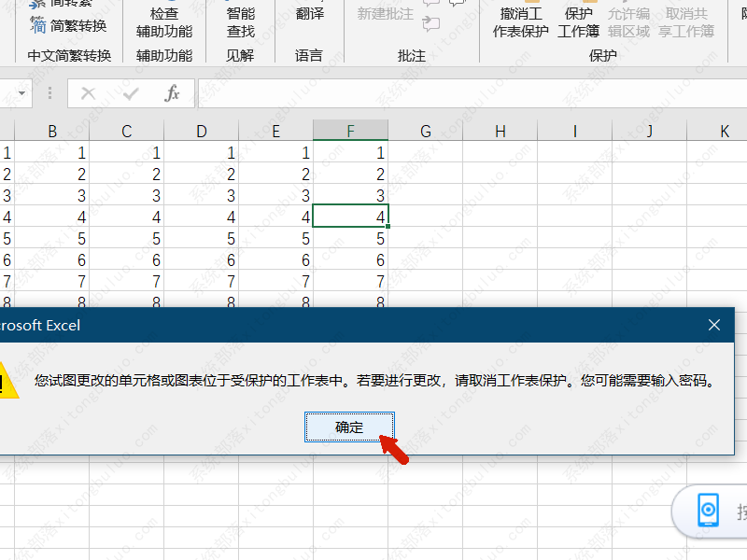Click the insert function fx icon

[172, 93]
